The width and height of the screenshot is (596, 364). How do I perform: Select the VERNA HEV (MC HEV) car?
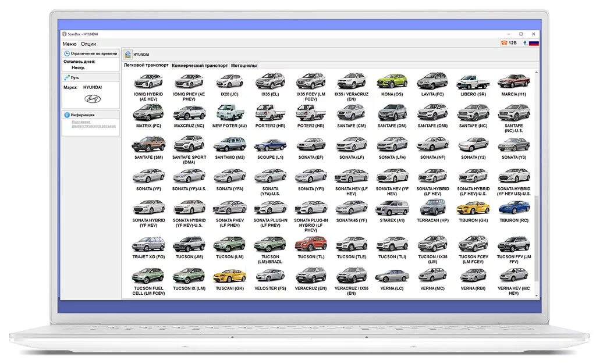tap(514, 281)
